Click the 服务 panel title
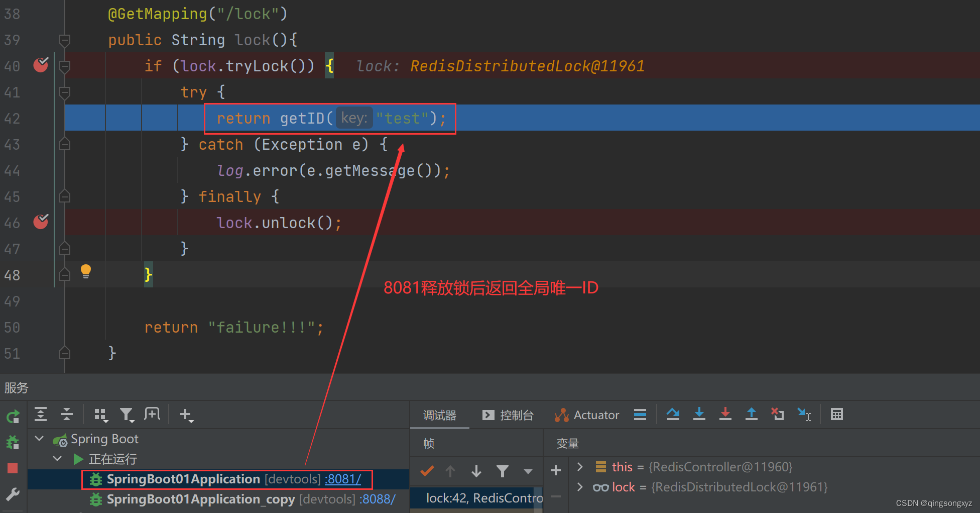 [17, 387]
